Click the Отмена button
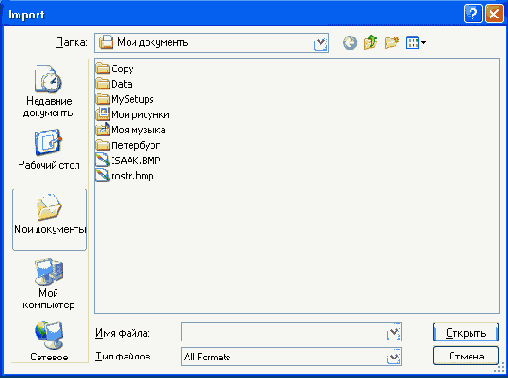This screenshot has height=378, width=508. point(466,356)
